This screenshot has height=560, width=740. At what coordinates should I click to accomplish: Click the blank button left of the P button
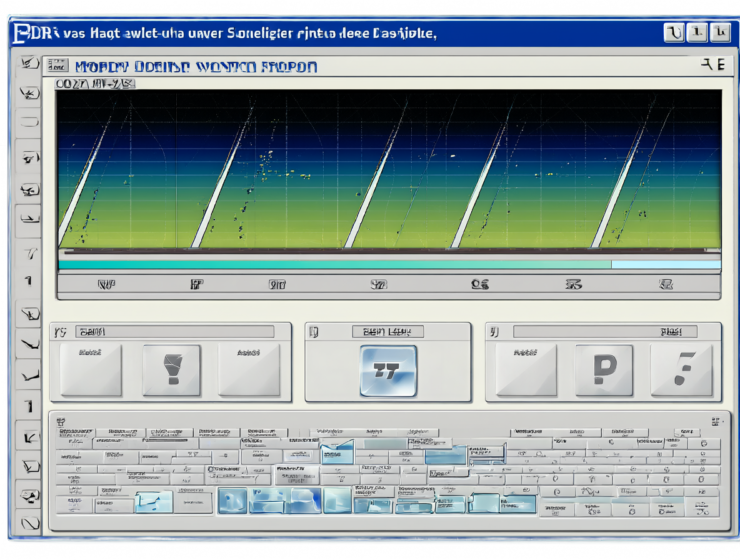click(x=526, y=370)
